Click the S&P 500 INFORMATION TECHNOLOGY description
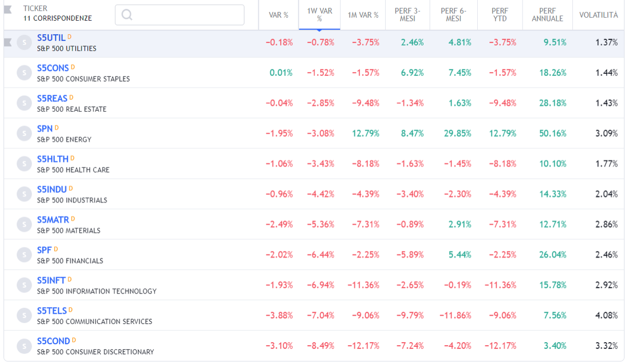This screenshot has height=364, width=627. (97, 291)
